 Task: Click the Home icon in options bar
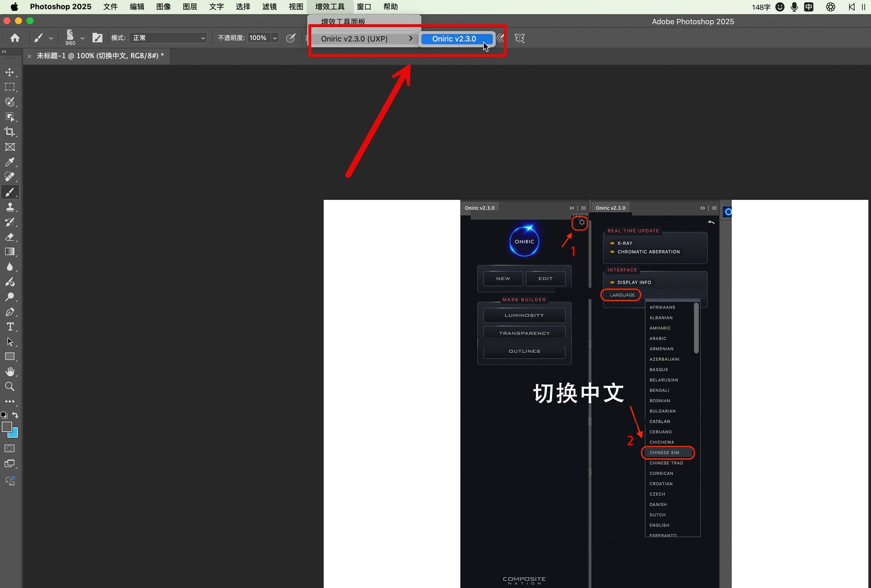point(15,38)
